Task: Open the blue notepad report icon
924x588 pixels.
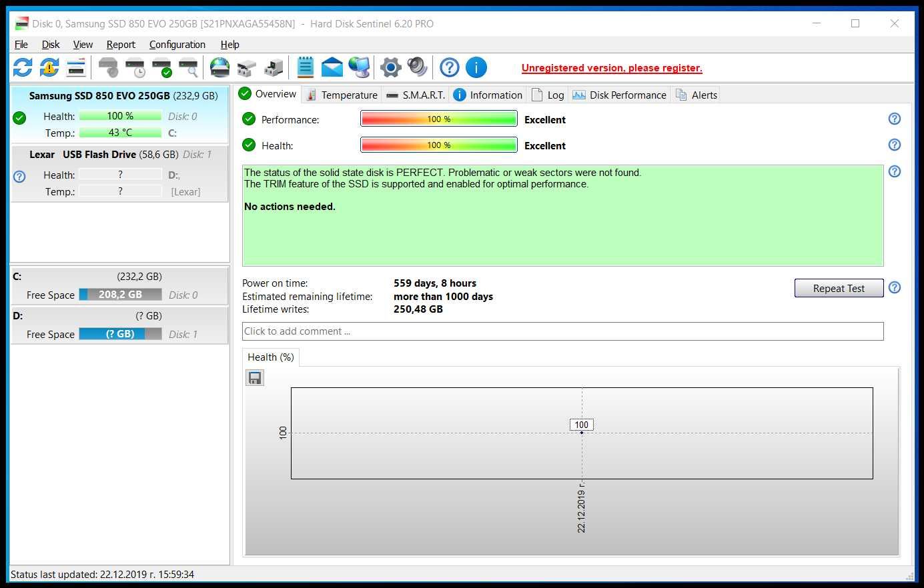Action: tap(306, 67)
